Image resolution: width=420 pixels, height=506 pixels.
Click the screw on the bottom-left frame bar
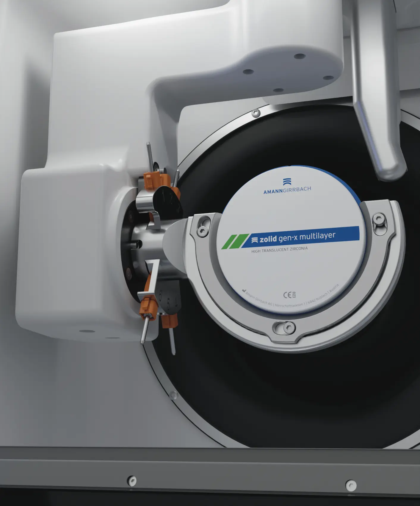click(x=132, y=480)
